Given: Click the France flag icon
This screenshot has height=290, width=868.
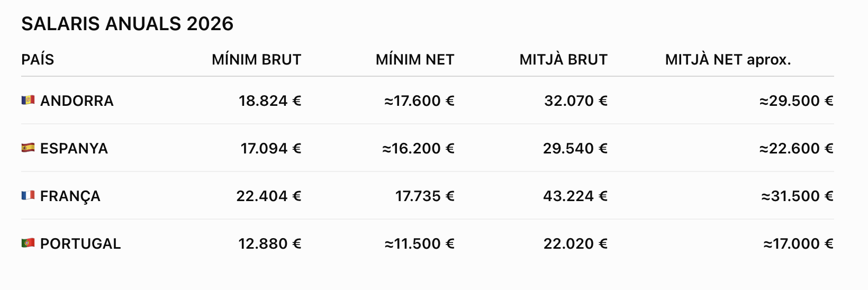Looking at the screenshot, I should pos(28,195).
